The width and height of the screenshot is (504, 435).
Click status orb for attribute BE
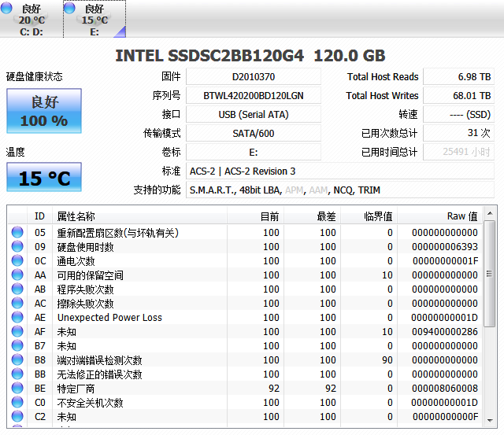(17, 388)
